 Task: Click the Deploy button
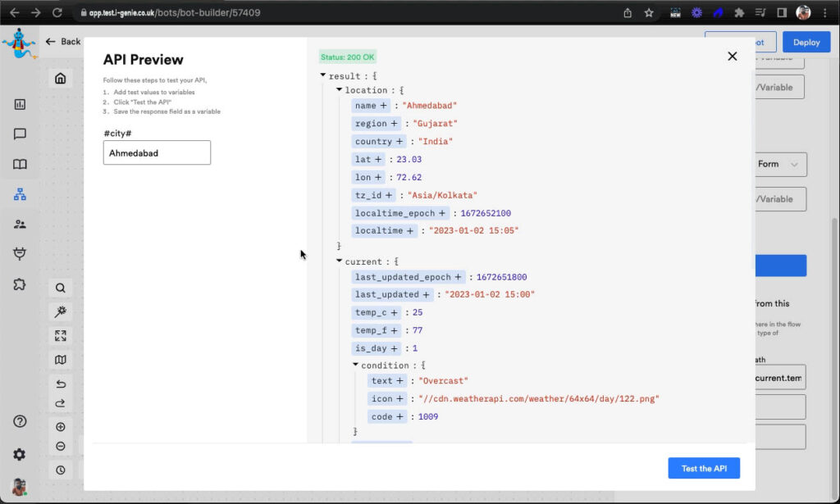pos(806,42)
